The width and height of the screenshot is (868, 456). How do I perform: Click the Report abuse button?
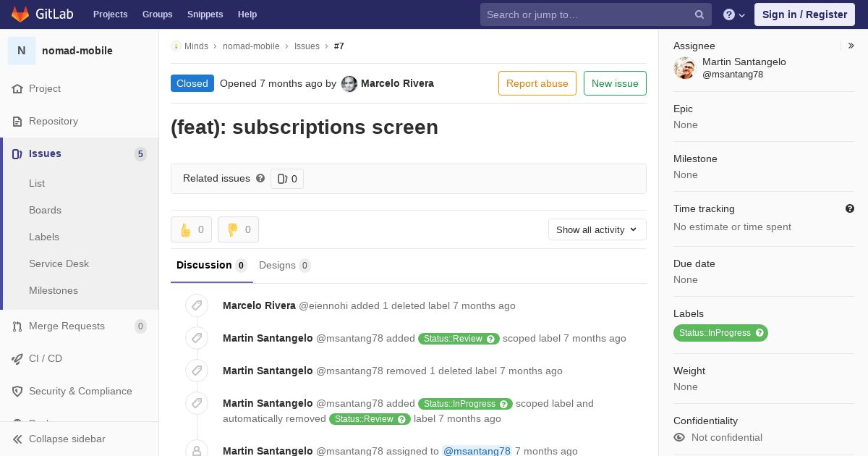coord(537,83)
